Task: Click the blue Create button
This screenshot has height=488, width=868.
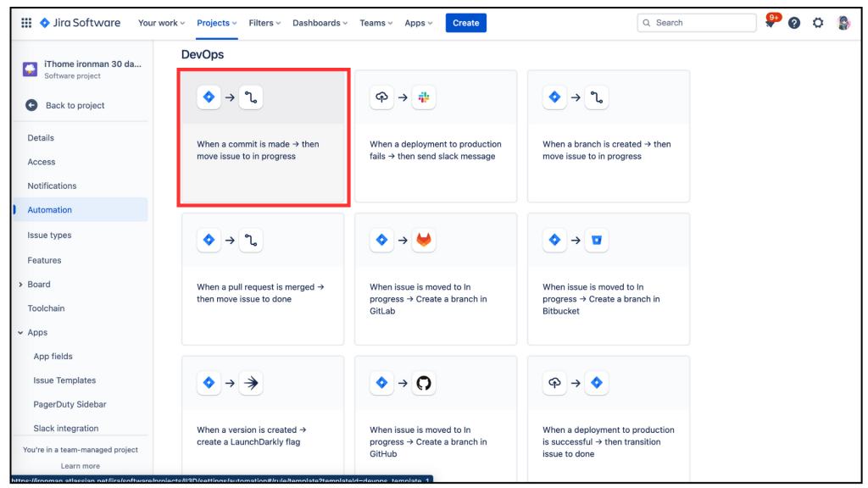Action: coord(465,23)
